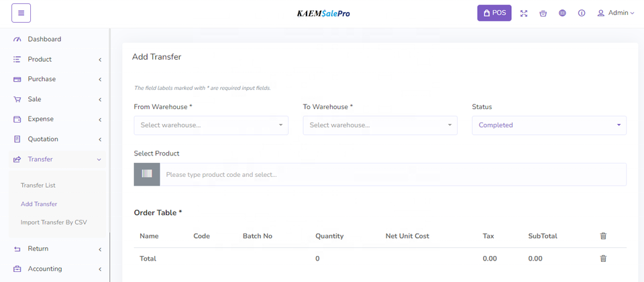
Task: Click the barcode scanner icon
Action: click(147, 175)
